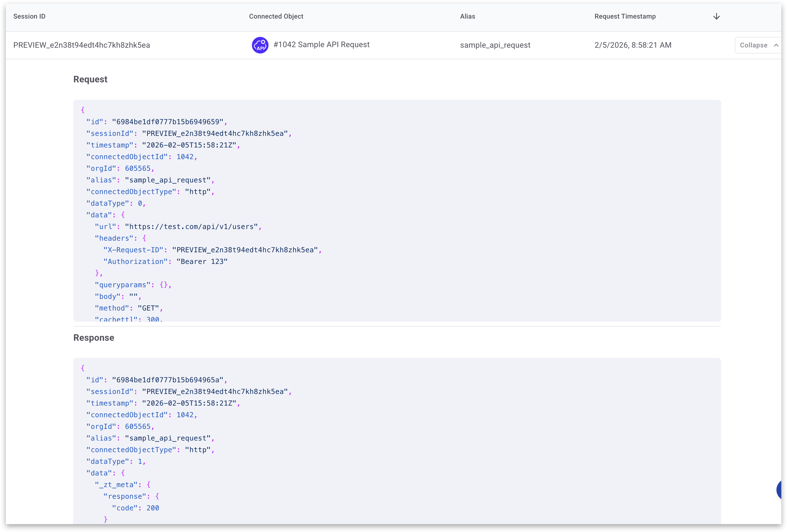
Task: Click the response code 200 value
Action: point(153,508)
